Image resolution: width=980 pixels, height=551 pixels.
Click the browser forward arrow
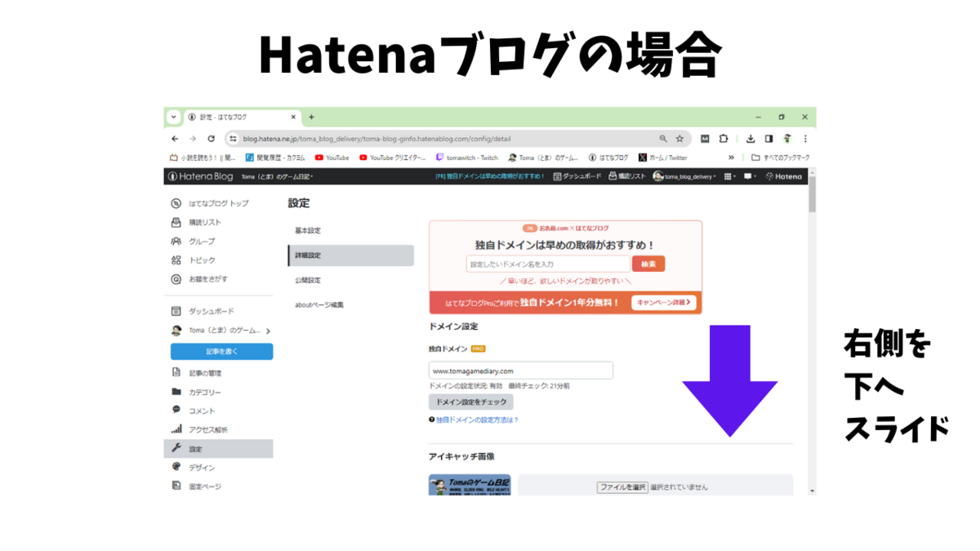tap(193, 139)
